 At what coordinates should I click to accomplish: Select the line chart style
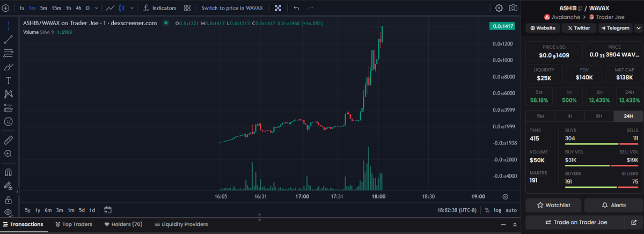110,8
